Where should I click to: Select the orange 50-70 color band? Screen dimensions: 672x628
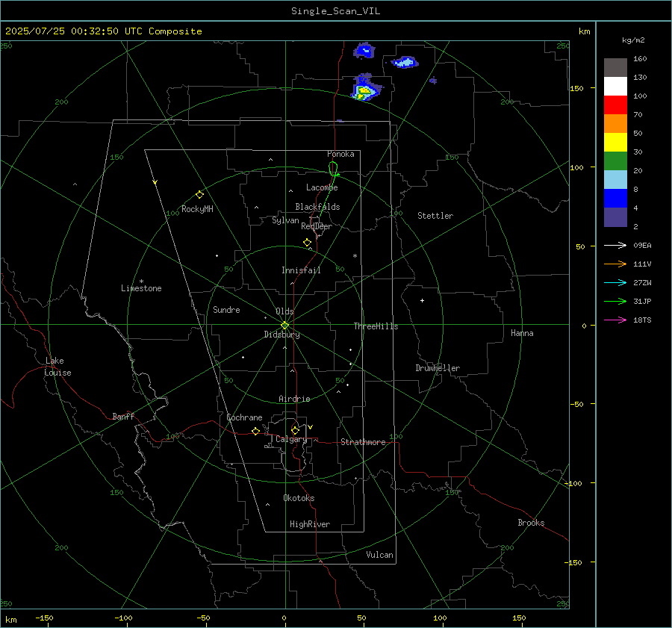615,124
